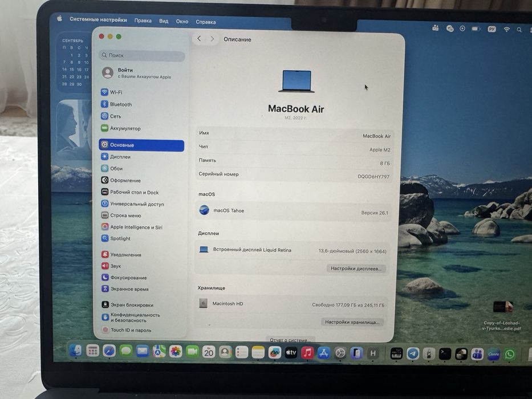This screenshot has width=532, height=399.
Task: Open App Store from the Dock
Action: [x=324, y=353]
